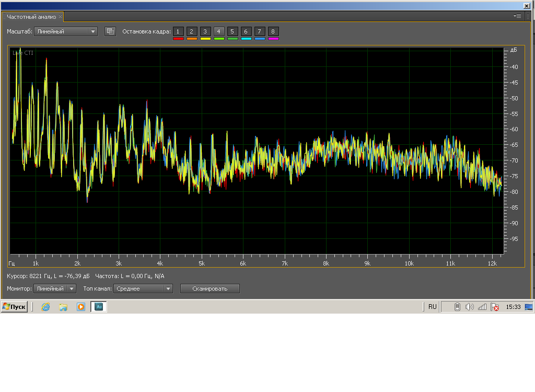Select the Частотный анализ tab
Viewport: 535px width, 392px height.
[31, 17]
